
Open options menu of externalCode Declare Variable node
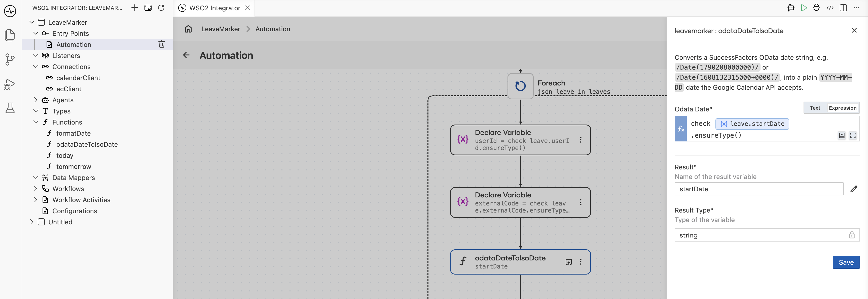pyautogui.click(x=581, y=202)
